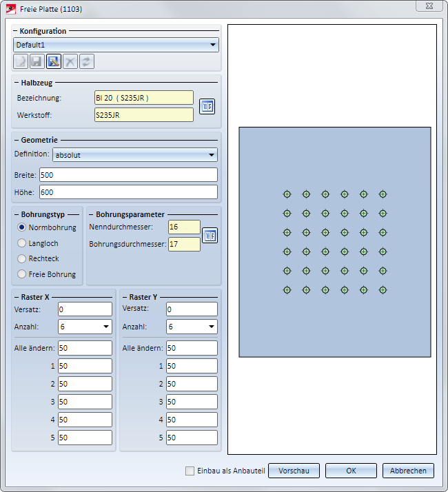448x492 pixels.
Task: Click the reload configuration arrows icon
Action: (x=87, y=61)
